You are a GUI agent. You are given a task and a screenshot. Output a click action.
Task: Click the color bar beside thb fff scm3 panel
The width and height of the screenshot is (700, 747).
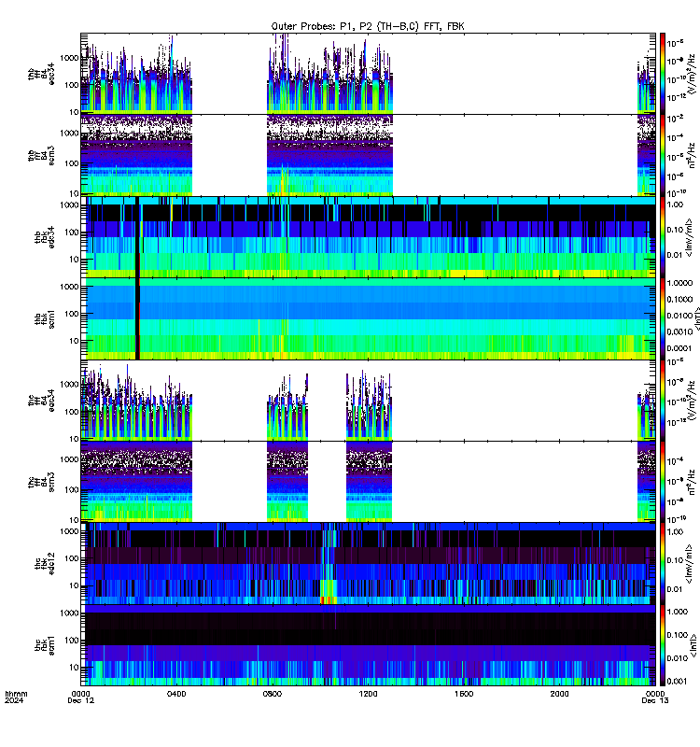pyautogui.click(x=663, y=155)
